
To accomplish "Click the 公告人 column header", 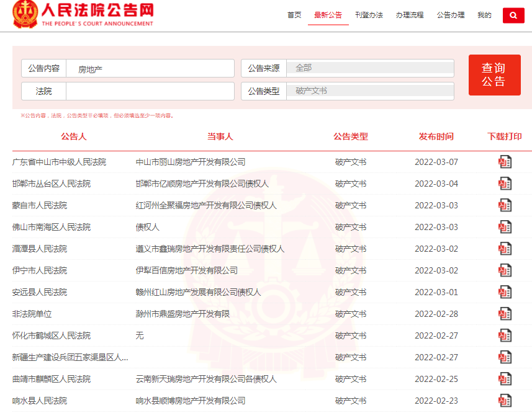I will (x=74, y=136).
